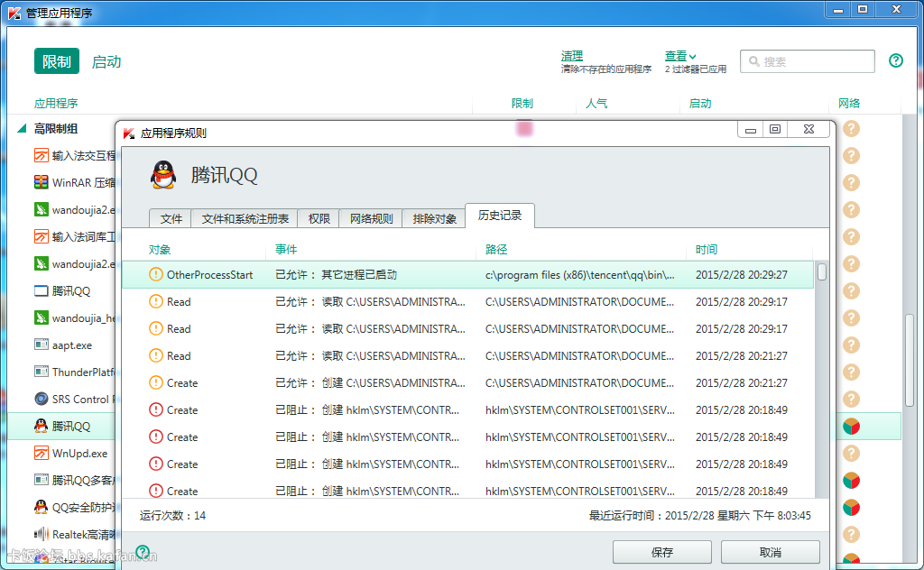Click the aapt.exe icon in list
Viewport: 924px width, 570px height.
(x=42, y=345)
